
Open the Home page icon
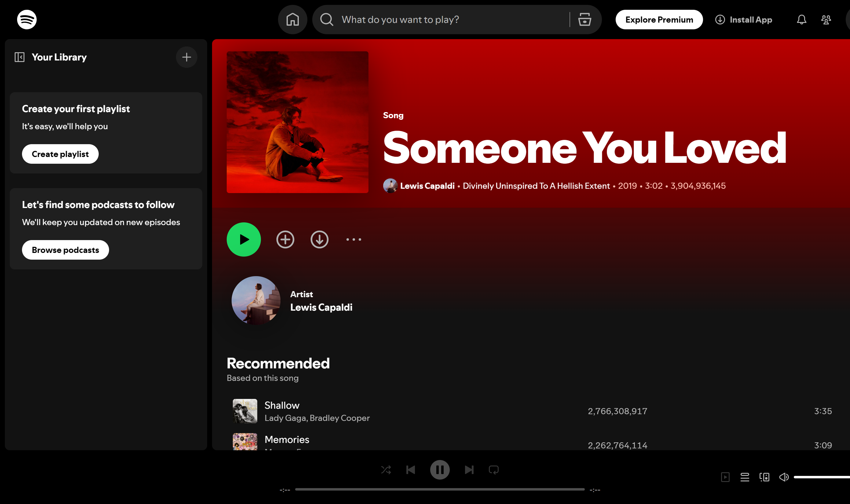tap(292, 19)
